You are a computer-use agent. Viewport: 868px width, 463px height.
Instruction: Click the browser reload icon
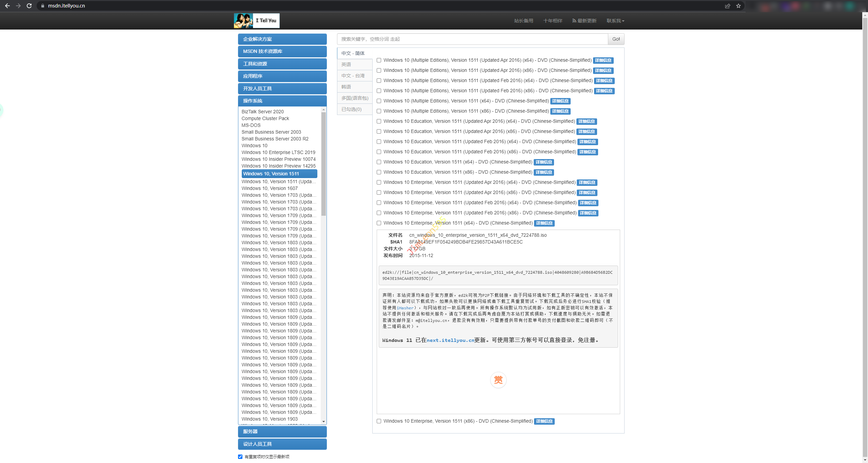29,6
